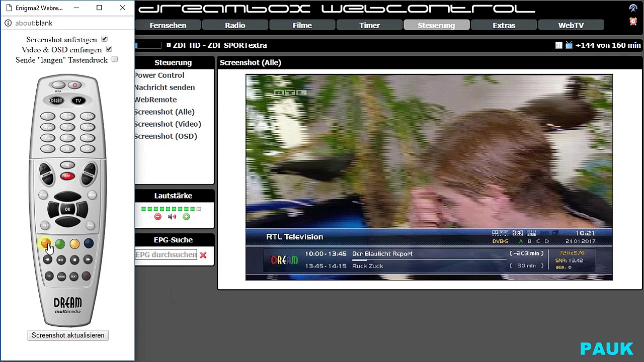The width and height of the screenshot is (644, 362).
Task: Open the 'Power Control' link
Action: 159,75
